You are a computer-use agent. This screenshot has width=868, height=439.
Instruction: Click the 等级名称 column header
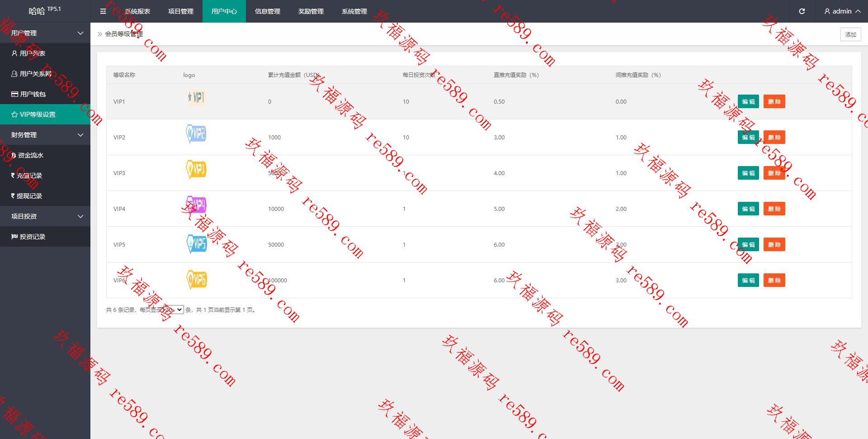pyautogui.click(x=124, y=75)
